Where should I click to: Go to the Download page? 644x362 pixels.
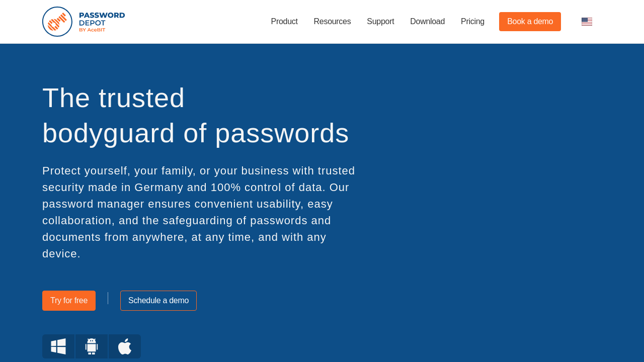tap(427, 22)
